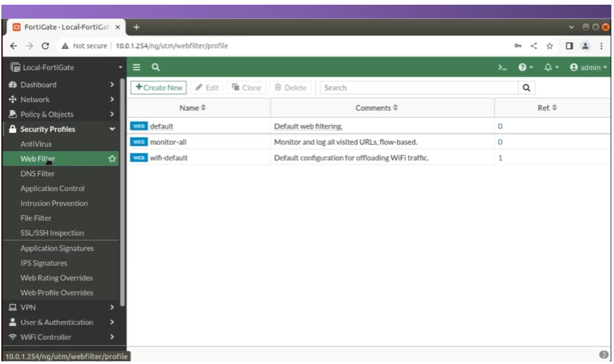Open a new browser tab
This screenshot has height=364, width=614.
[x=137, y=27]
